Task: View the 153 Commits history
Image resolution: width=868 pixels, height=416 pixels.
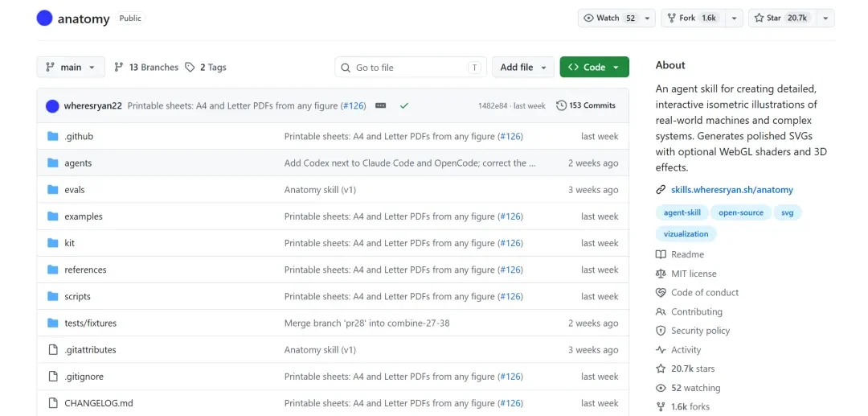Action: (586, 105)
